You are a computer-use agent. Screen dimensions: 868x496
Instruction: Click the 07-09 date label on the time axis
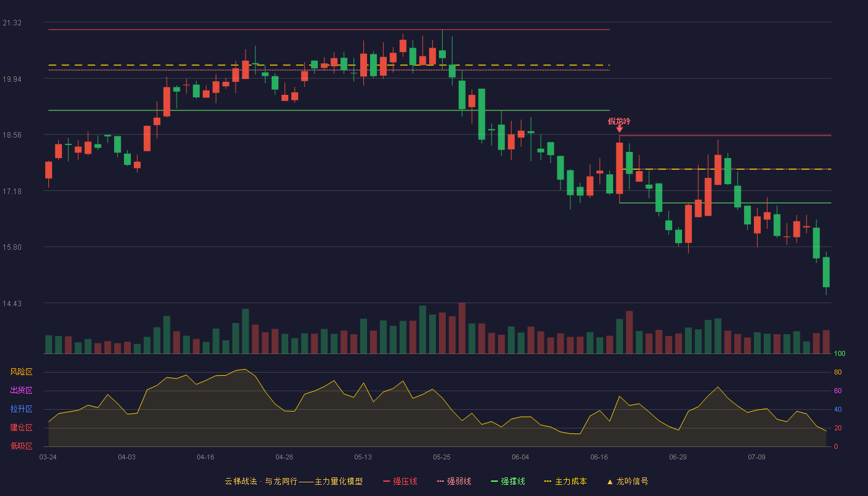[x=756, y=457]
